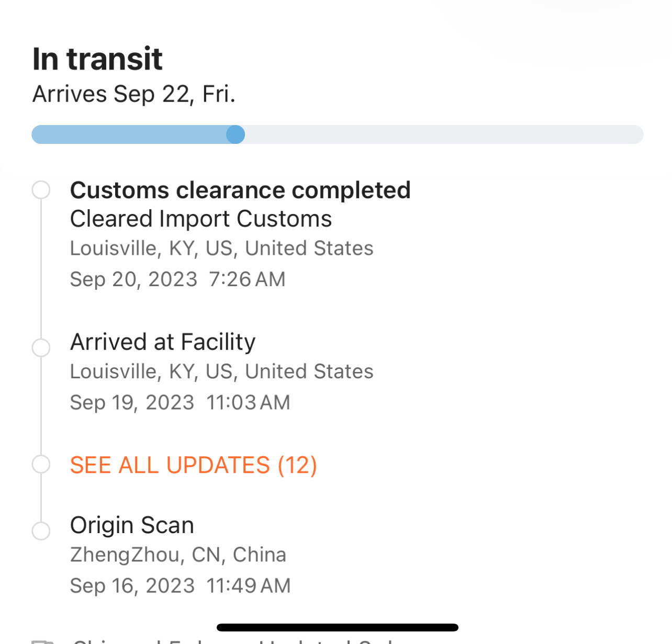Image resolution: width=672 pixels, height=644 pixels.
Task: Expand SEE ALL UPDATES (12)
Action: pyautogui.click(x=193, y=465)
